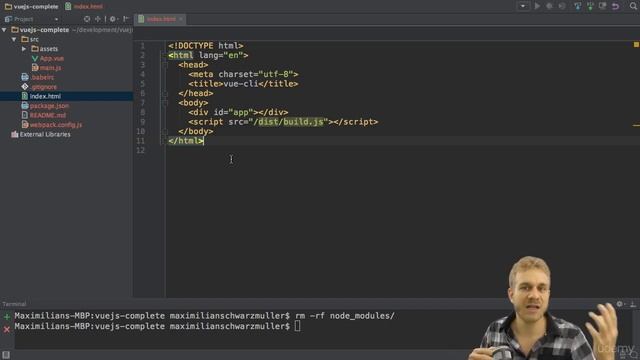Select index.html in project tree
Image resolution: width=640 pixels, height=360 pixels.
67,96
